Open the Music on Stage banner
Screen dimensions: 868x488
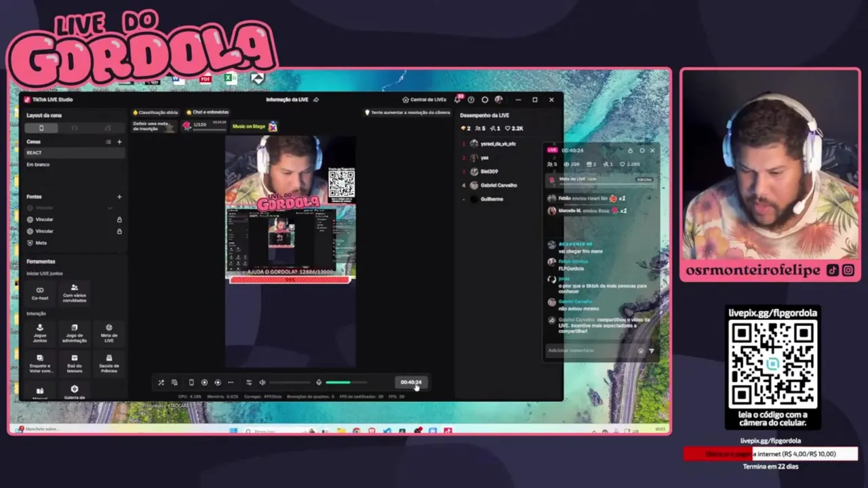(254, 126)
